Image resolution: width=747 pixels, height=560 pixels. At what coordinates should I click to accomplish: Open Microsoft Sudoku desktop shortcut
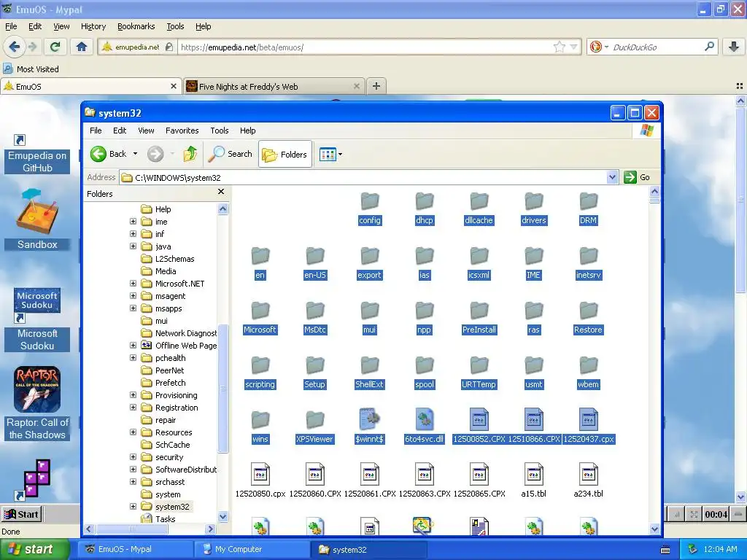tap(37, 319)
